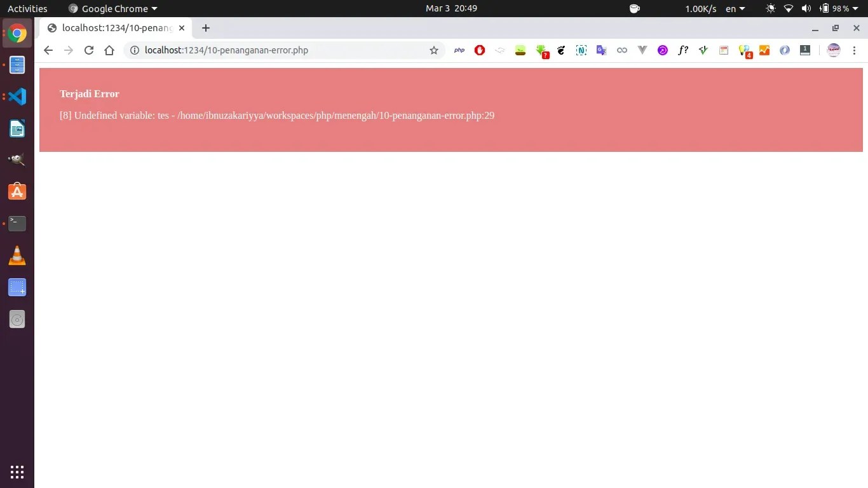Screen dimensions: 868x488
Task: Click the address bar showing localhost:1234
Action: click(254, 50)
